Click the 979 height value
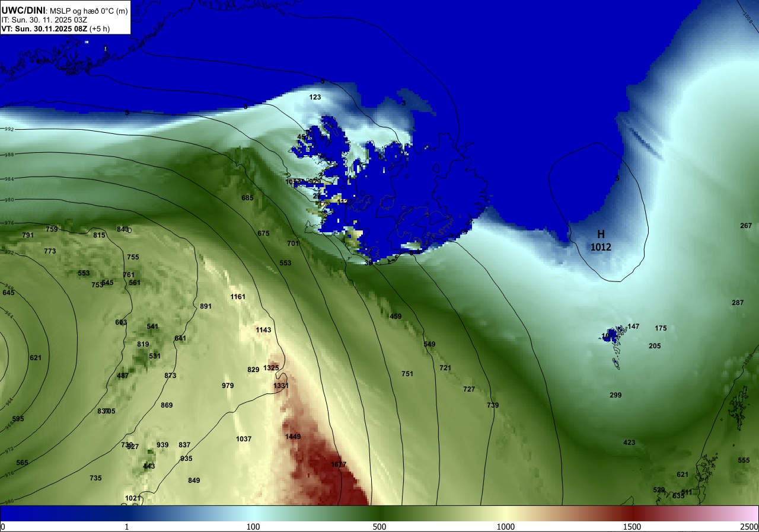The height and width of the screenshot is (532, 759). pyautogui.click(x=228, y=386)
